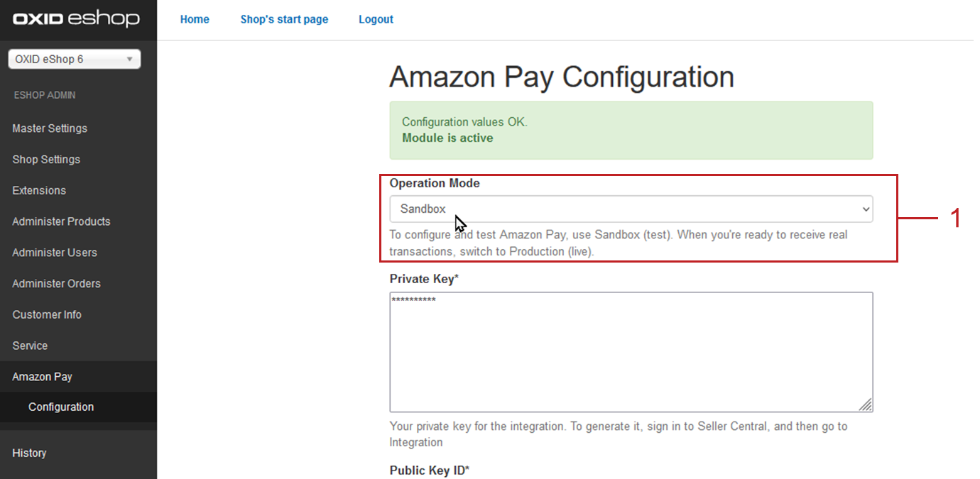Image resolution: width=980 pixels, height=479 pixels.
Task: Select Extensions in the admin sidebar
Action: point(39,190)
